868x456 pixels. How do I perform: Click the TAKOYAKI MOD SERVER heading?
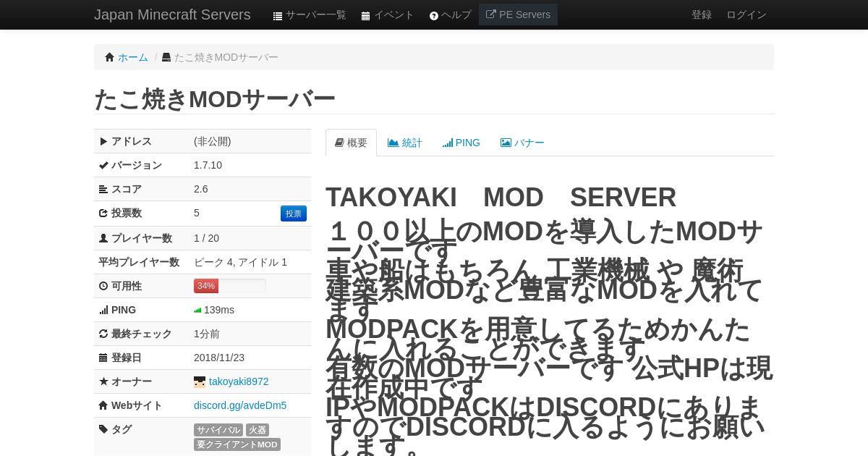[x=501, y=198]
